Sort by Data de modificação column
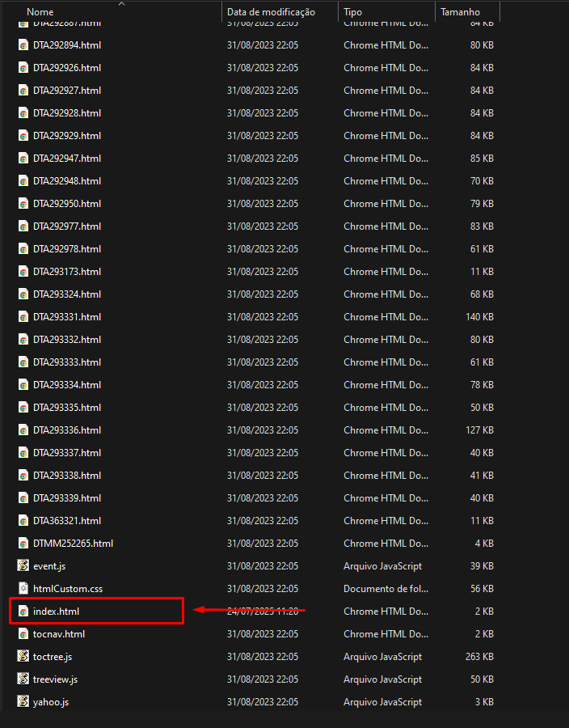Image resolution: width=569 pixels, height=728 pixels. (270, 12)
